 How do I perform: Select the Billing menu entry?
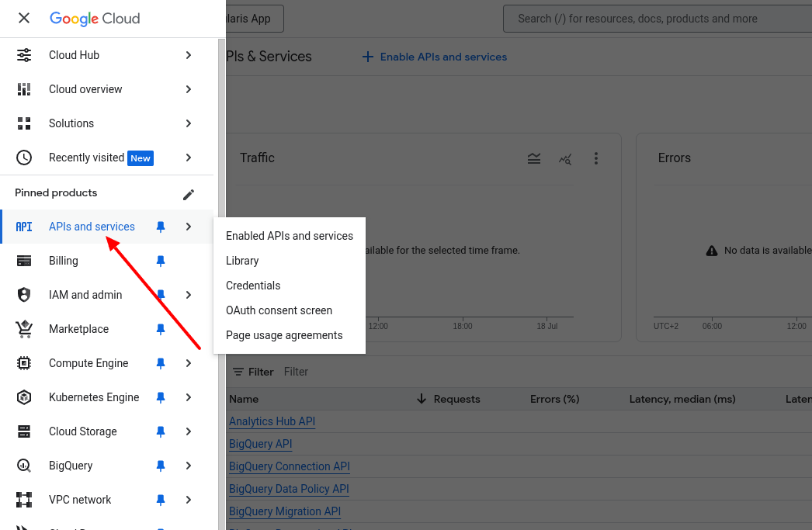(106, 261)
